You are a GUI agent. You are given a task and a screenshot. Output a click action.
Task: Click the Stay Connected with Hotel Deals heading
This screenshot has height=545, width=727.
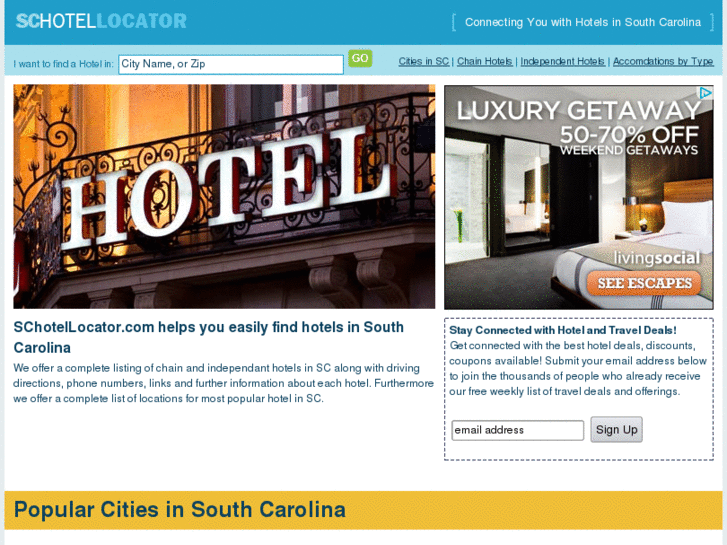click(563, 330)
